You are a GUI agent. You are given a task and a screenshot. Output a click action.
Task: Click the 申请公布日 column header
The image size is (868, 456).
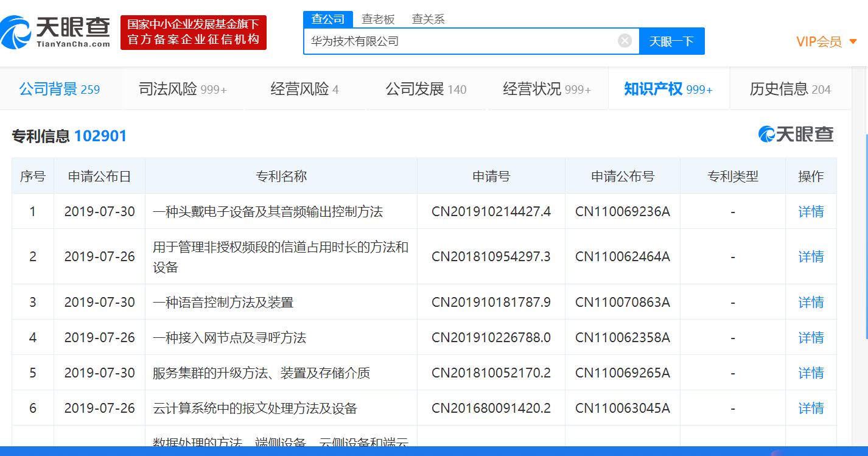coord(99,177)
